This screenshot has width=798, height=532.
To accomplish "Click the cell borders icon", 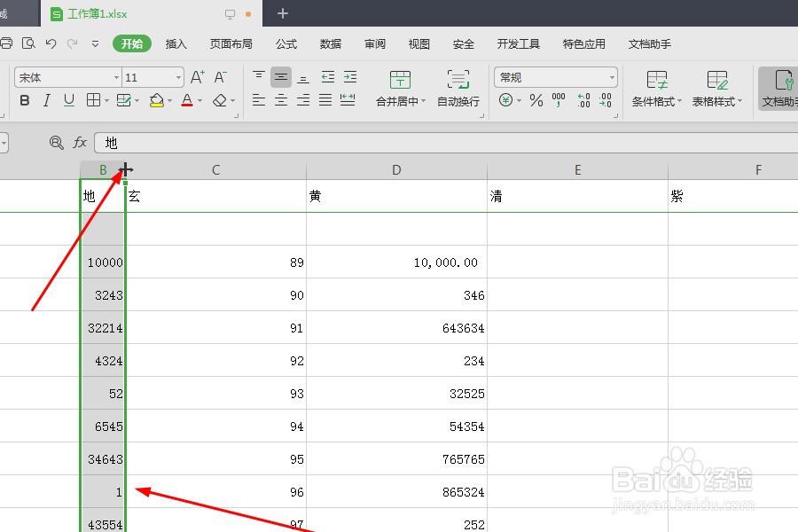I will (93, 100).
